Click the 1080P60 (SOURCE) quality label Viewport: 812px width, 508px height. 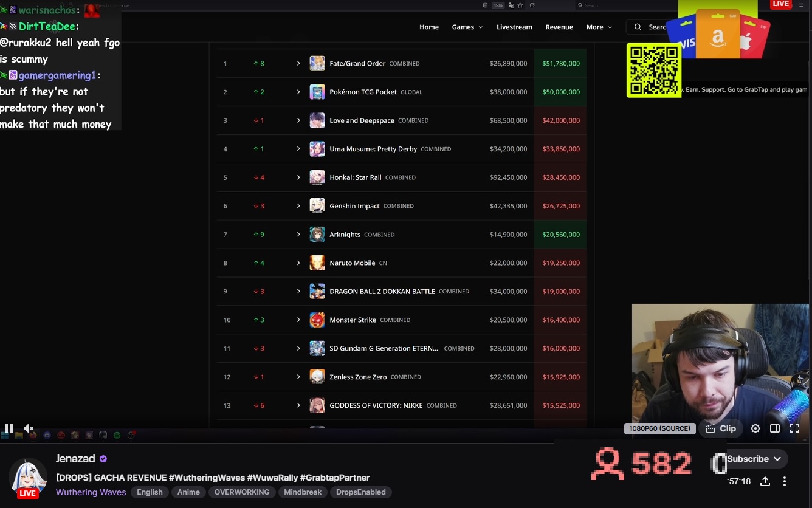(x=659, y=428)
